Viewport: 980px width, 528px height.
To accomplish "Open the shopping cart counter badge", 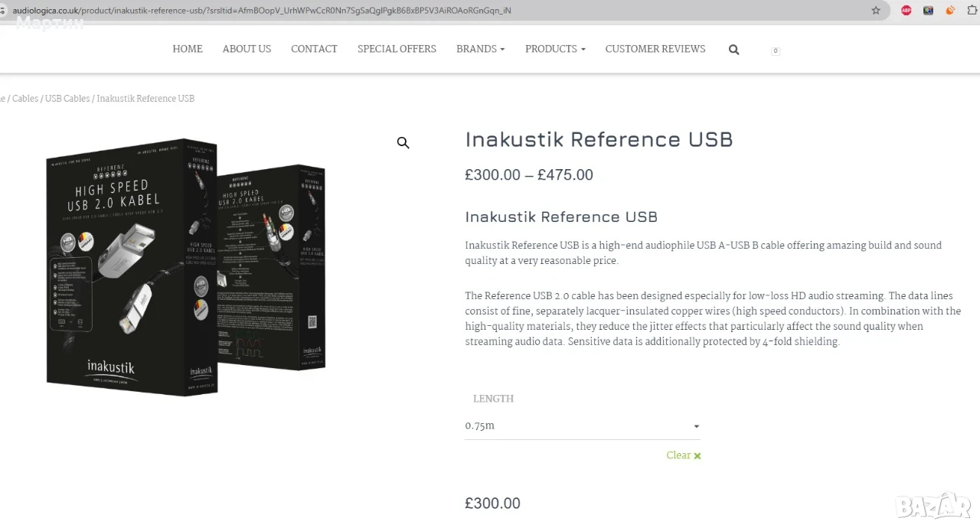I will pos(775,51).
